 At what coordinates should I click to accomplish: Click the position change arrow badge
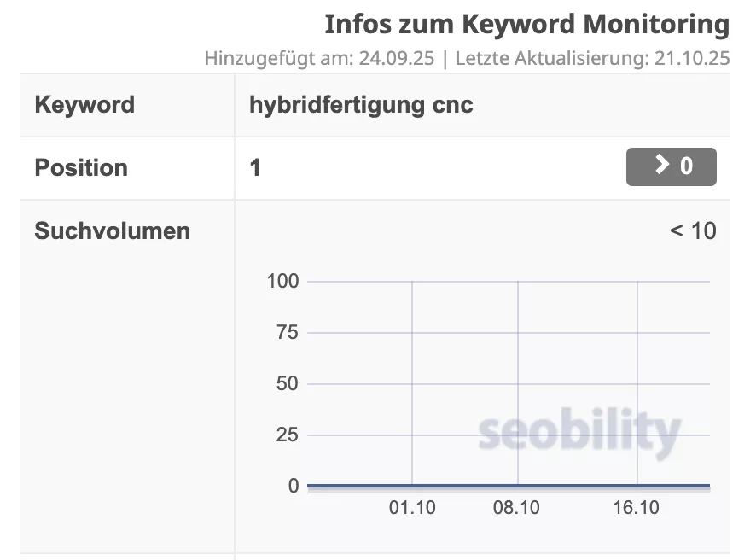pos(671,166)
